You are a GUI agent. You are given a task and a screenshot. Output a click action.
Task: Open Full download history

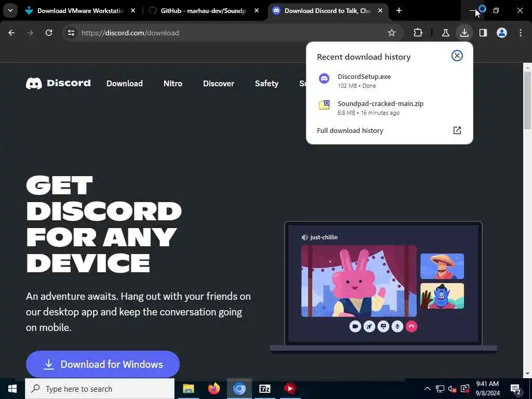pyautogui.click(x=390, y=130)
